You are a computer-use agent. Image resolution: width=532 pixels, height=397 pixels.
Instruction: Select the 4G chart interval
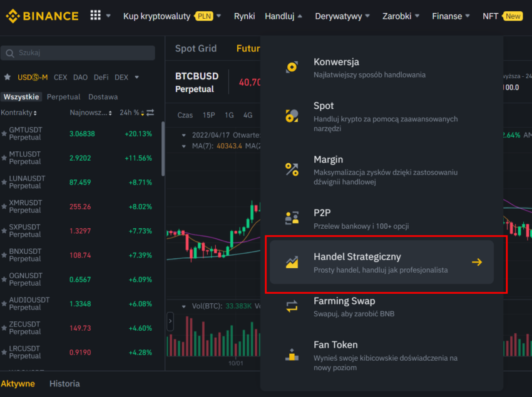click(x=248, y=115)
